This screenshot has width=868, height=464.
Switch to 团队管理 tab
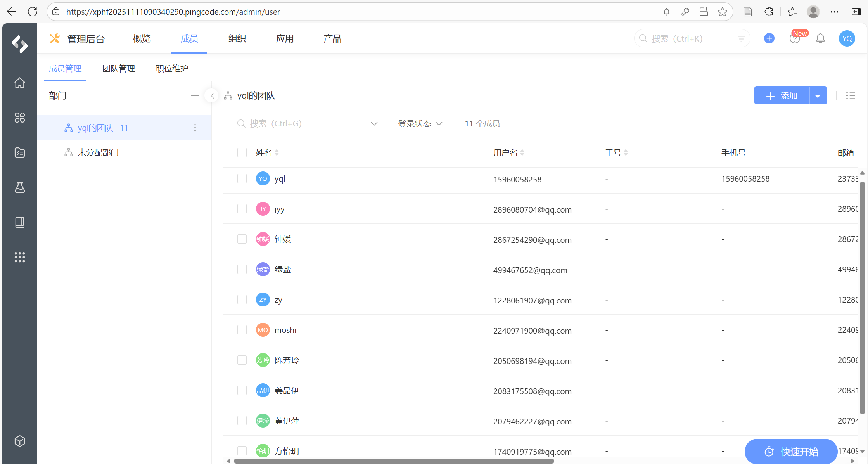(118, 68)
